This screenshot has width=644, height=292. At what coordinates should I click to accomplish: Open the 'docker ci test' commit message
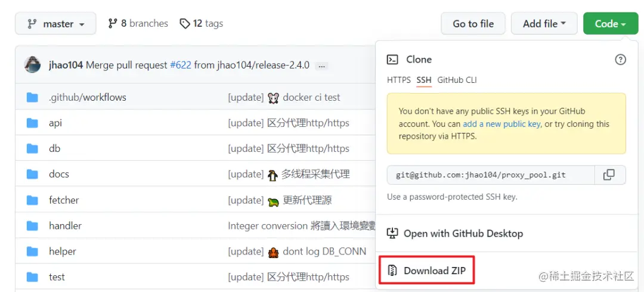pos(284,97)
